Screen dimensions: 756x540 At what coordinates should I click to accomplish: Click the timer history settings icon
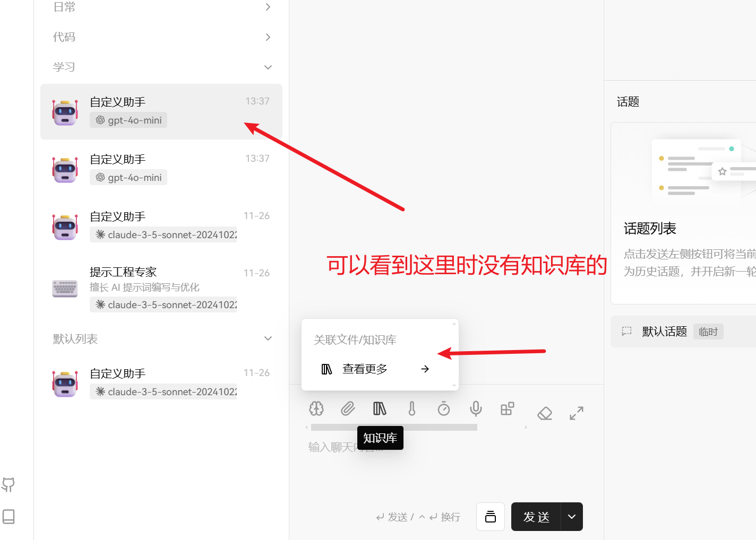point(444,408)
